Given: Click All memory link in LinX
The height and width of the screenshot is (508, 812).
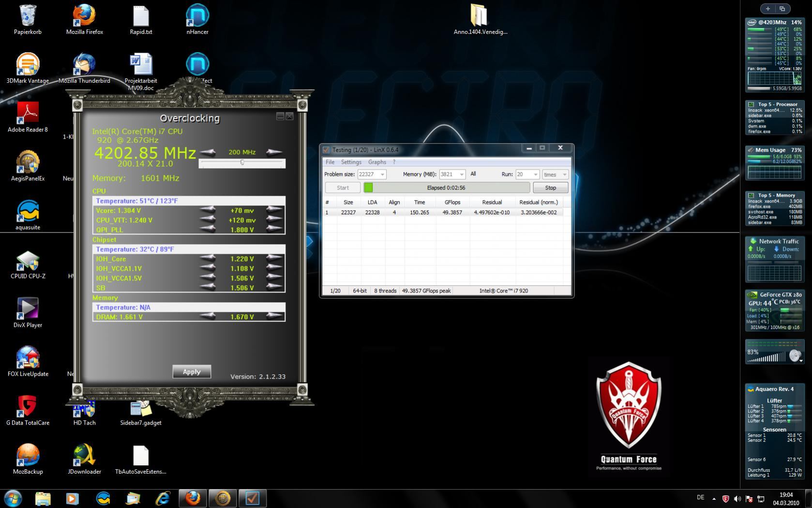Looking at the screenshot, I should (473, 174).
